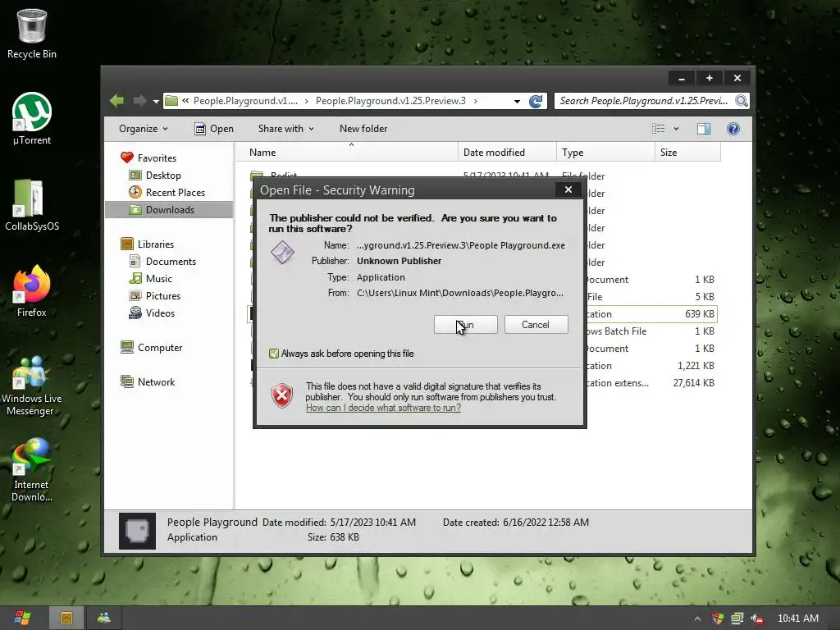Open Documents library in navigation pane
Image resolution: width=840 pixels, height=630 pixels.
171,262
